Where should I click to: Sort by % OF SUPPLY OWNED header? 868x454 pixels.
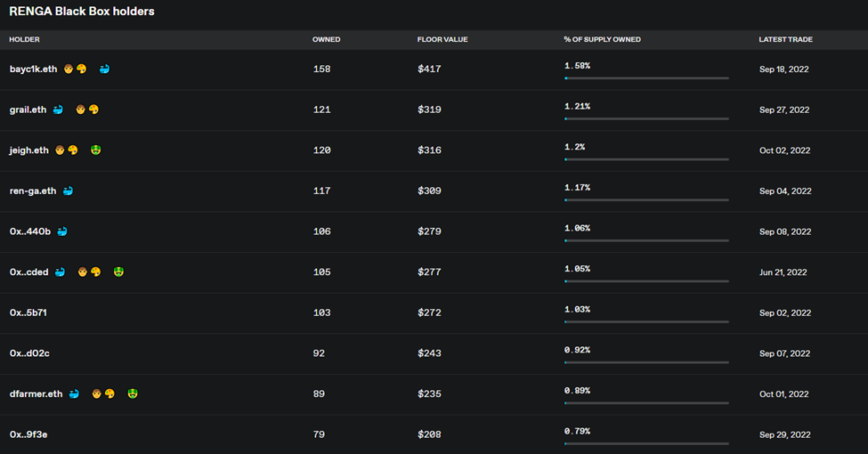603,39
